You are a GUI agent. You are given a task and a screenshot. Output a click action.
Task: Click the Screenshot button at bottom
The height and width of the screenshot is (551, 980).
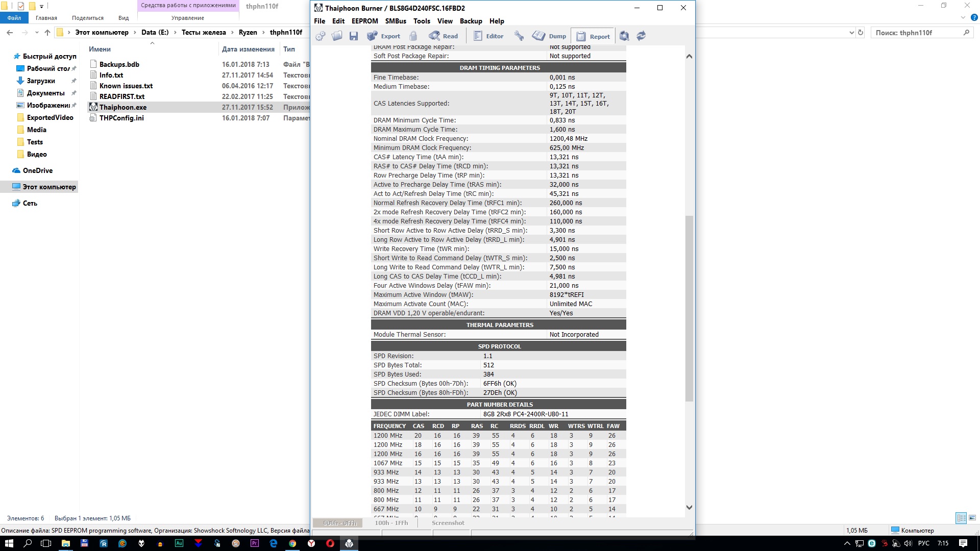click(x=448, y=523)
